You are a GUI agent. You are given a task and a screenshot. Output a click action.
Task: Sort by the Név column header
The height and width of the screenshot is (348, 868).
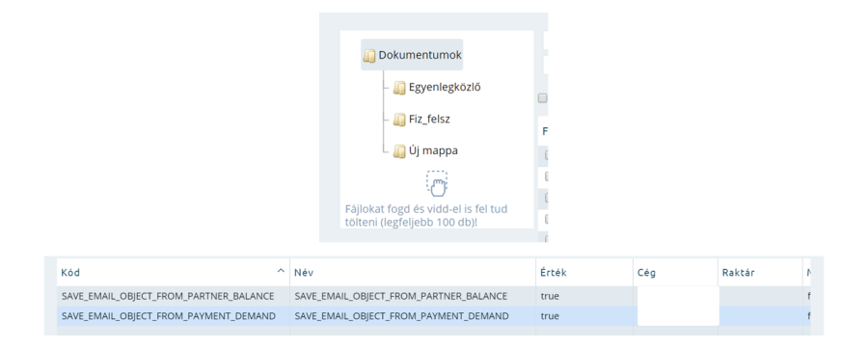(x=413, y=273)
